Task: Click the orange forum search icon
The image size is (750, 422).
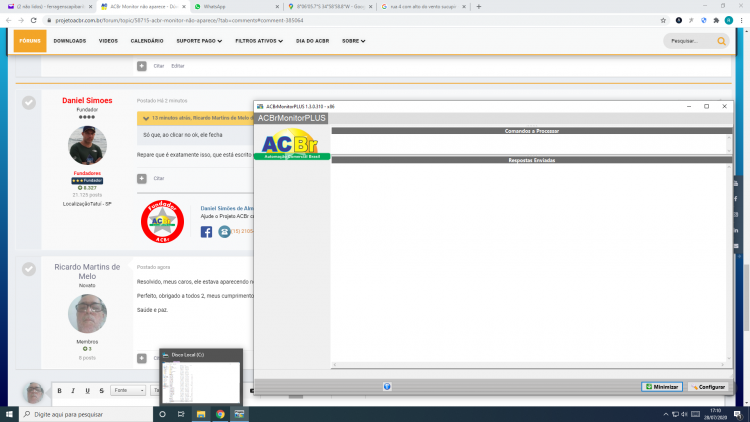Action: [x=721, y=41]
